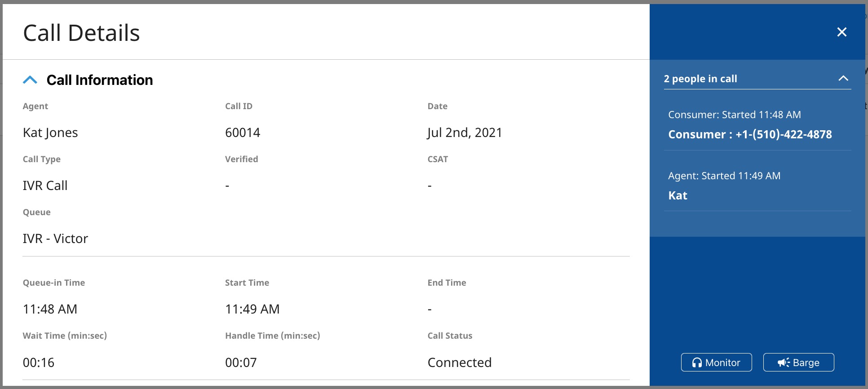This screenshot has height=389, width=868.
Task: Click the headphones icon on Monitor
Action: pyautogui.click(x=697, y=362)
